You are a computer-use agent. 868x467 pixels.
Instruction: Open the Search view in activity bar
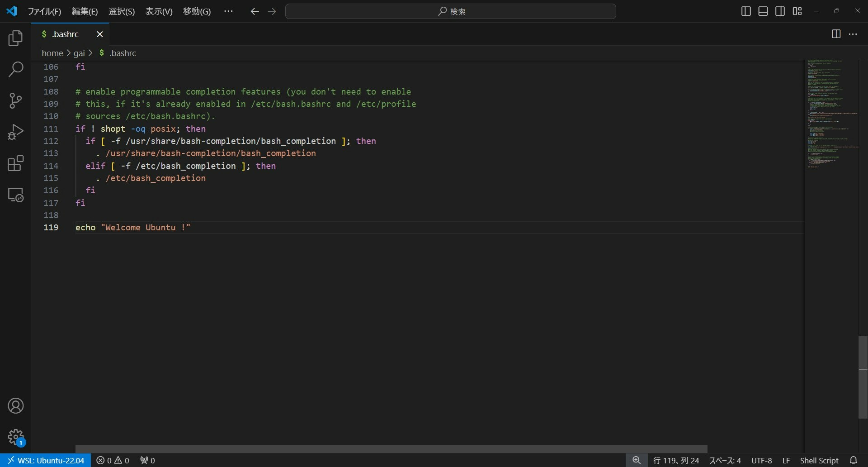pyautogui.click(x=15, y=69)
